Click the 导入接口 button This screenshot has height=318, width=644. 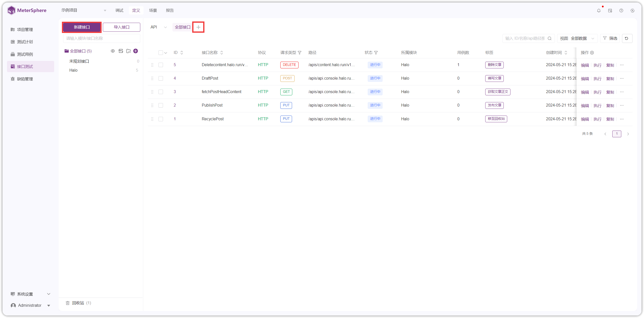(x=122, y=27)
